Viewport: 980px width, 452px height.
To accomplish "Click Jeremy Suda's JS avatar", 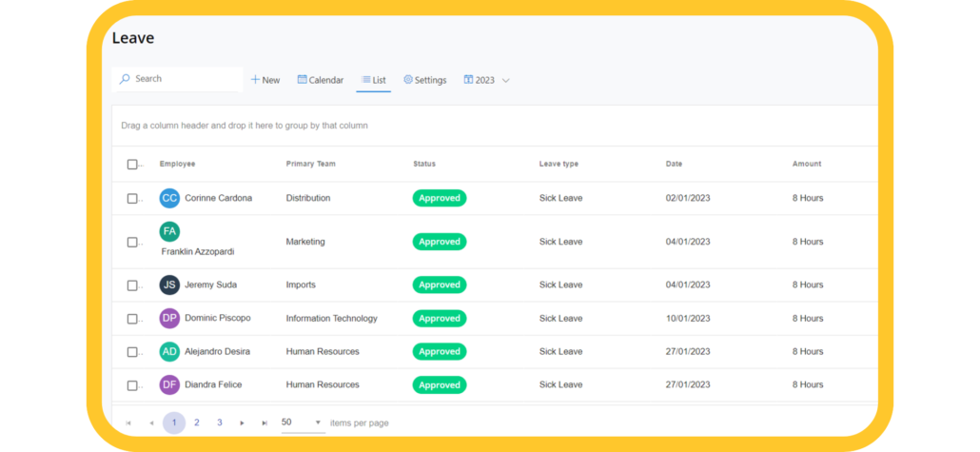I will (x=169, y=285).
